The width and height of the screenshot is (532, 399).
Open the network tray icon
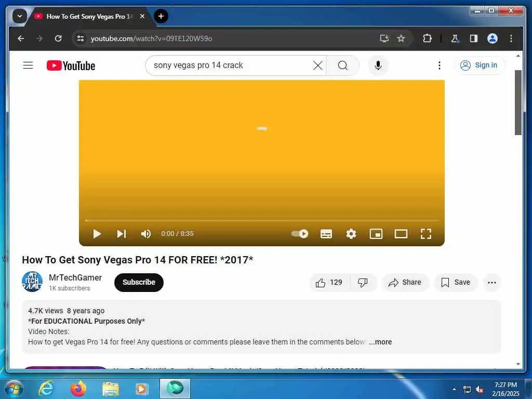click(x=467, y=390)
